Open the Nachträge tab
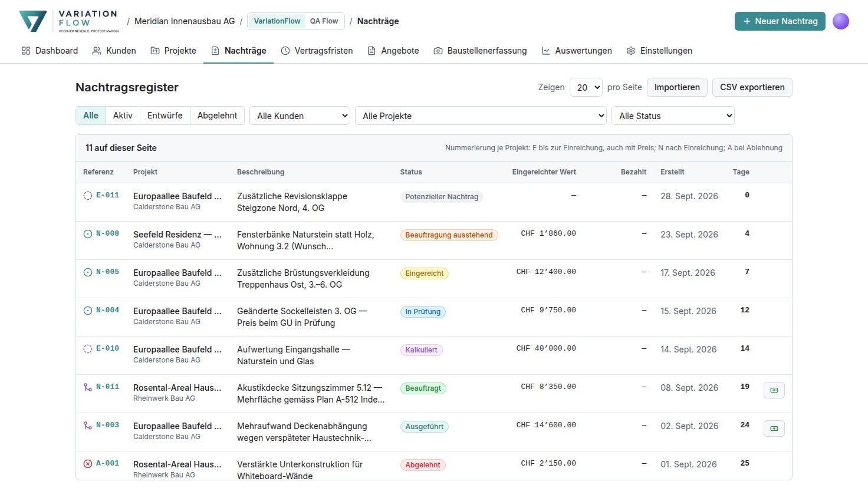 [x=239, y=51]
